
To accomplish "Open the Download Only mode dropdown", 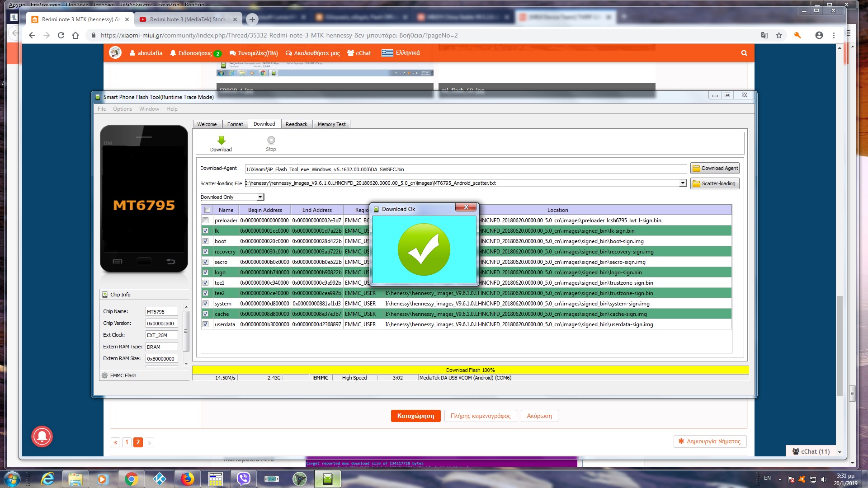I will point(260,197).
